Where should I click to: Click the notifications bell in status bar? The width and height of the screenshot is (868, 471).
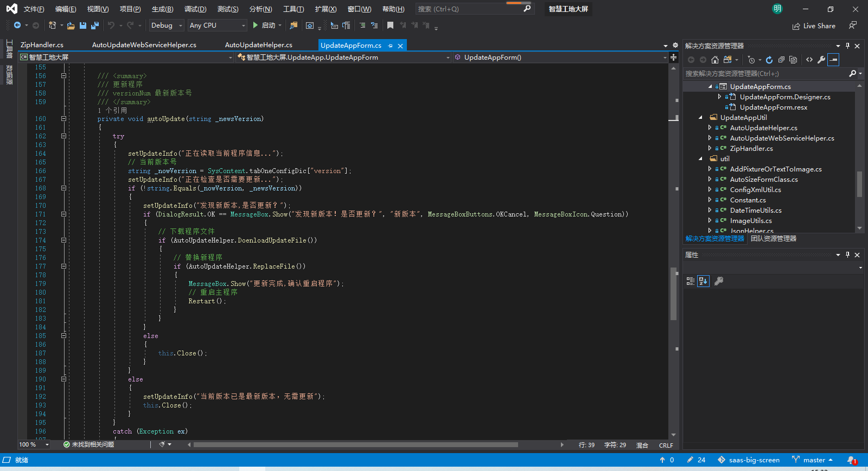pyautogui.click(x=851, y=460)
